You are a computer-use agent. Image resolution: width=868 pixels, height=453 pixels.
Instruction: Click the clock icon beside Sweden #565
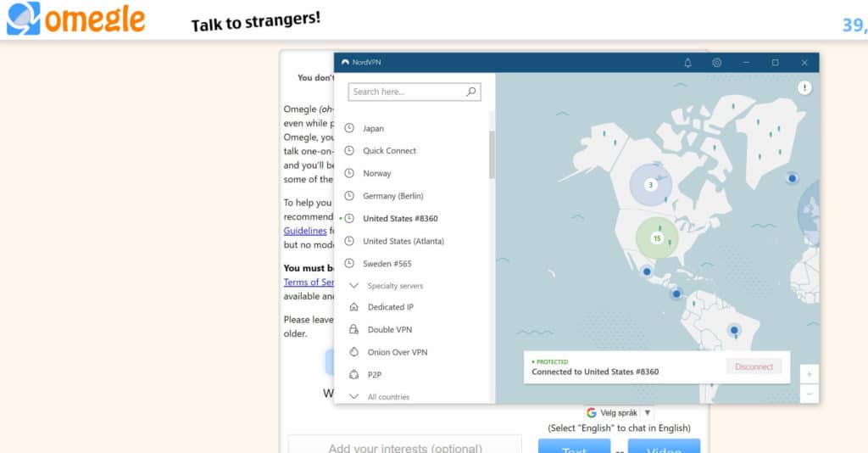tap(349, 264)
